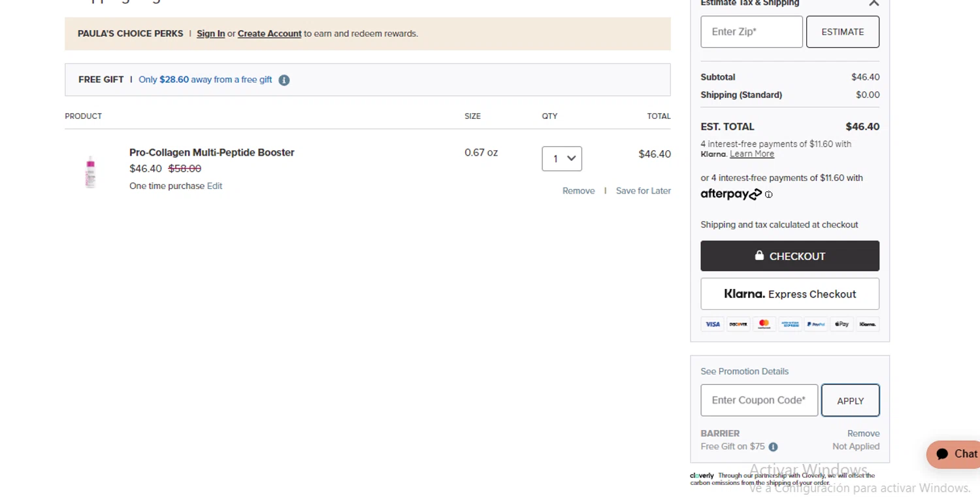Open the Create Account link
Viewport: 980px width, 500px height.
point(269,34)
